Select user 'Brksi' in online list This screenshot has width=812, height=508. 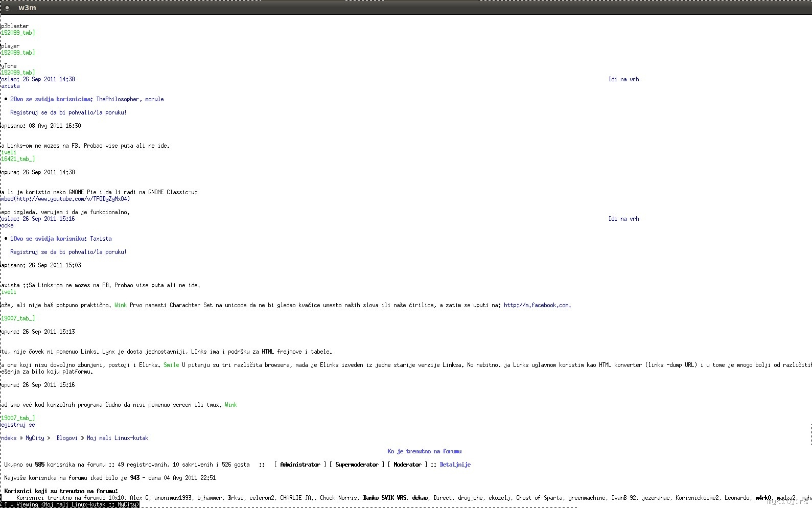pos(236,498)
